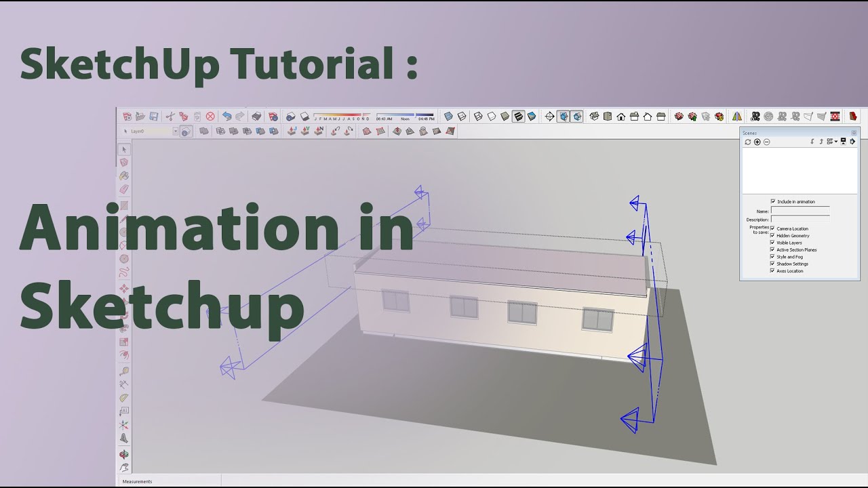The width and height of the screenshot is (868, 488).
Task: Toggle Include in animation checkbox
Action: 773,201
